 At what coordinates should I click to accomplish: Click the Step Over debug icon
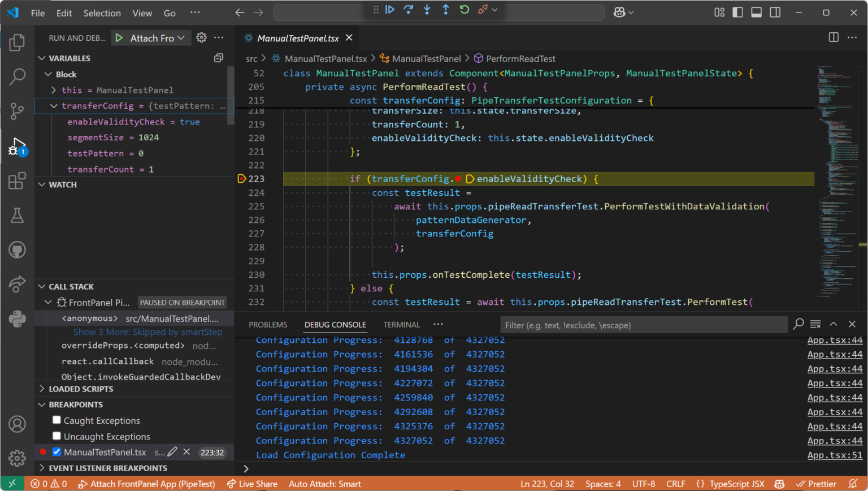[409, 10]
